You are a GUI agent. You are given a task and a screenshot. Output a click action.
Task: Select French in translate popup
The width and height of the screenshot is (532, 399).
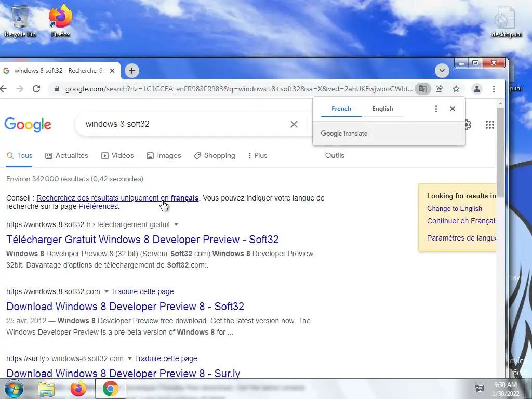(x=341, y=109)
